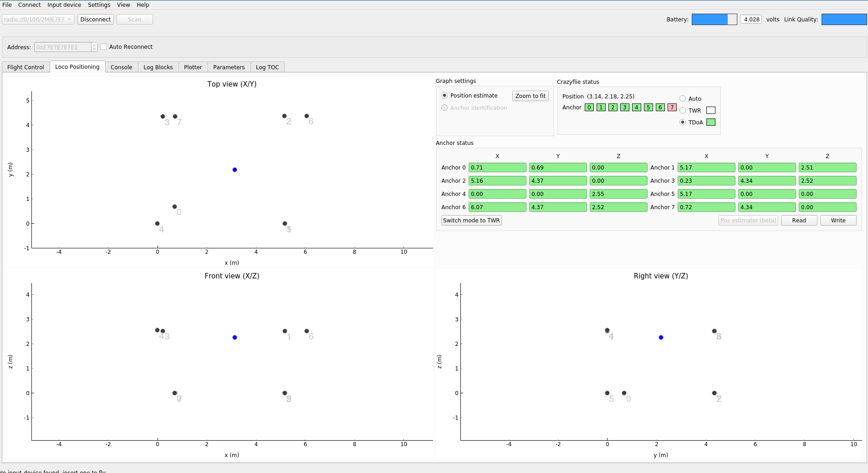Open the Settings menu
Viewport: 868px width, 473px height.
[x=99, y=5]
